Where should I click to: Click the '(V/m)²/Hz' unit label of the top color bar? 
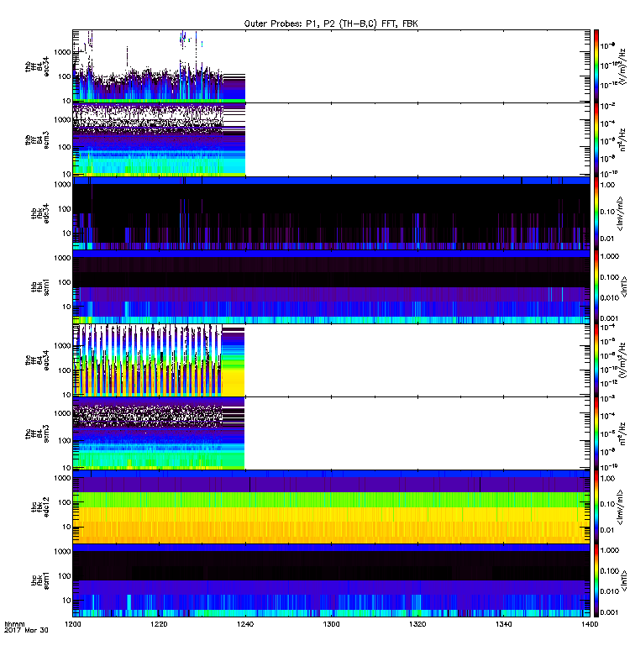click(624, 65)
